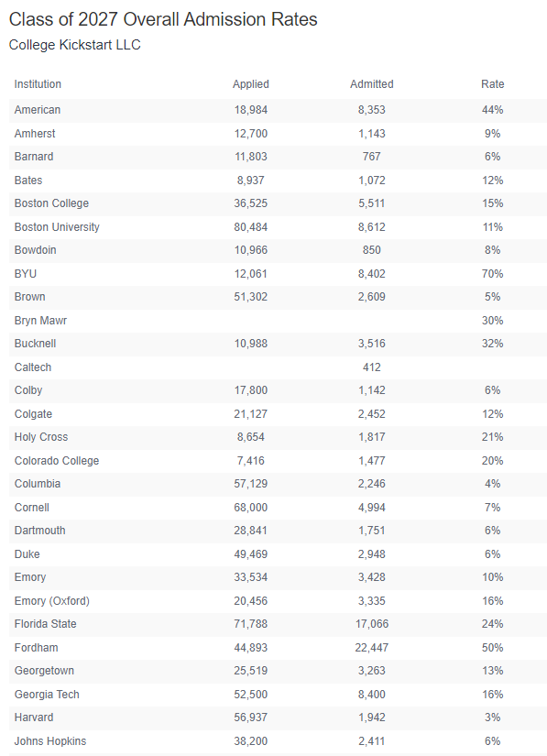Select the Georgia Tech row name
This screenshot has height=756, width=547.
click(x=47, y=695)
